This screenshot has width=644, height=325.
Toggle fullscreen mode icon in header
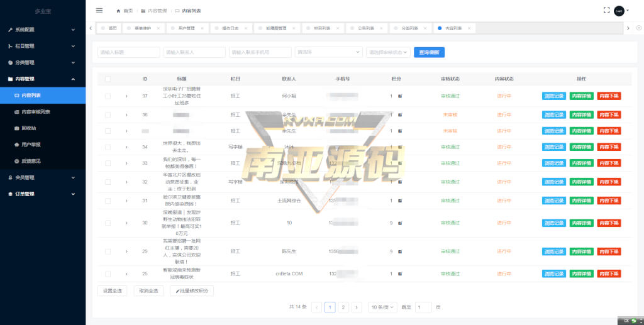(x=606, y=11)
